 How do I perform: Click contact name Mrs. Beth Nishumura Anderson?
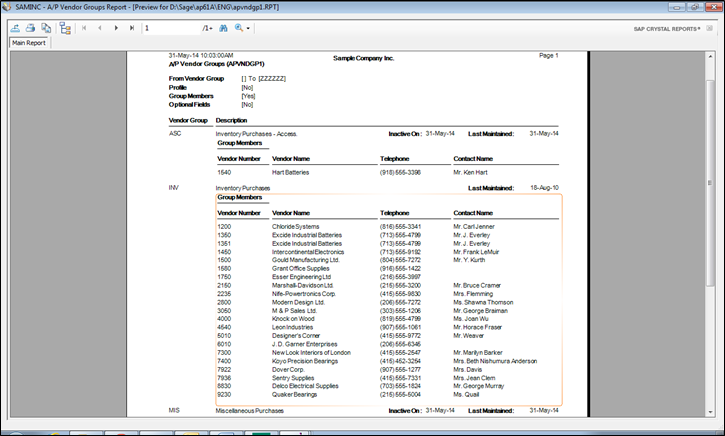point(495,361)
